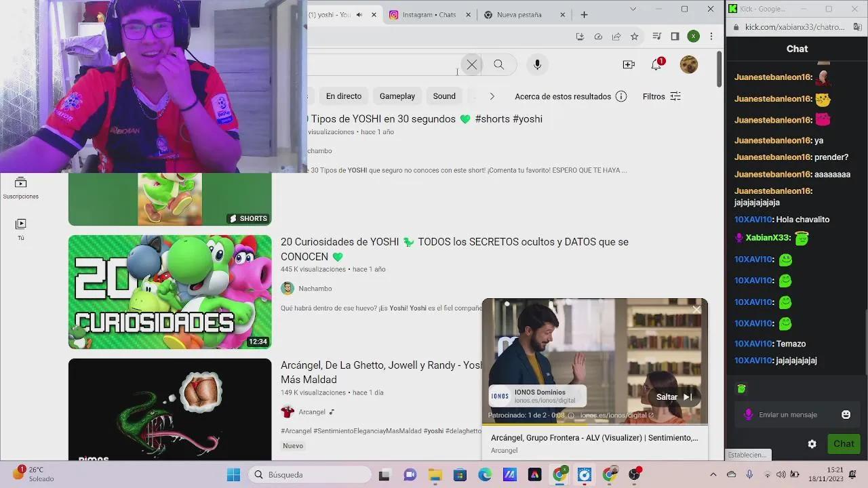Open Chrome media controls icon
The width and height of the screenshot is (868, 488).
656,36
